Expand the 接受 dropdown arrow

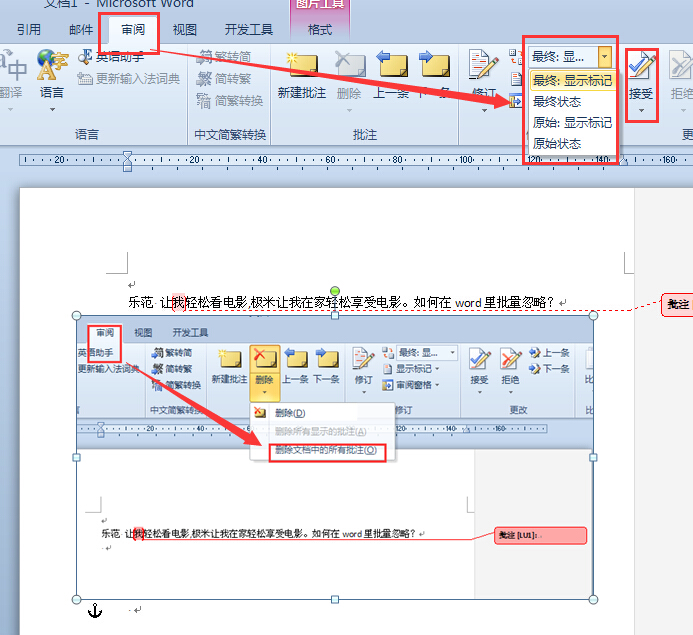point(641,110)
